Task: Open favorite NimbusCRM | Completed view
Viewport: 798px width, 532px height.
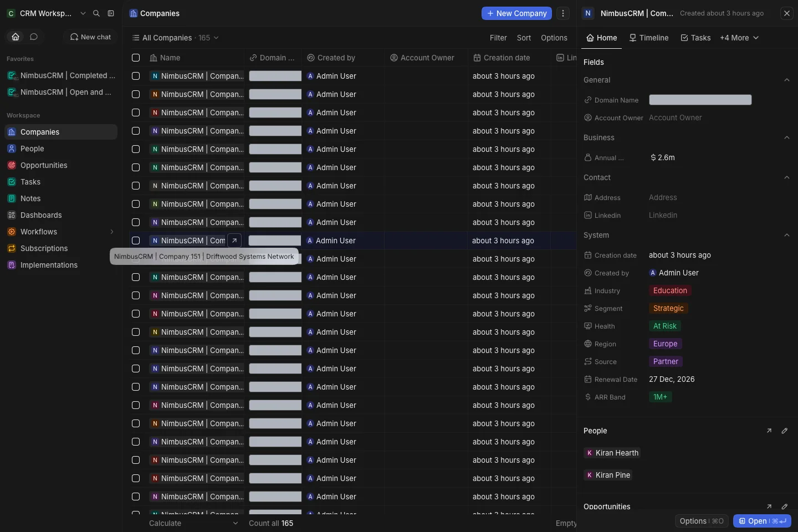Action: click(x=61, y=75)
